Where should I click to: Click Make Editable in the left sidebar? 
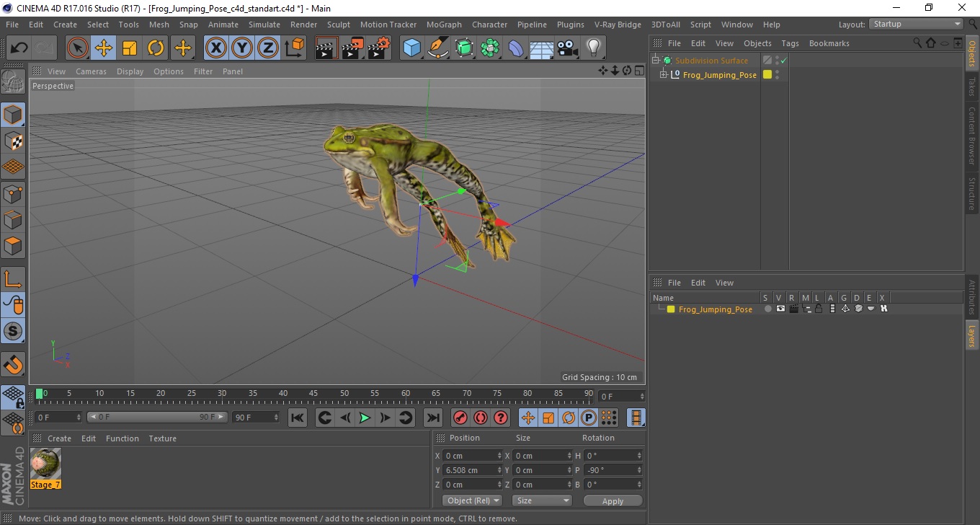13,81
